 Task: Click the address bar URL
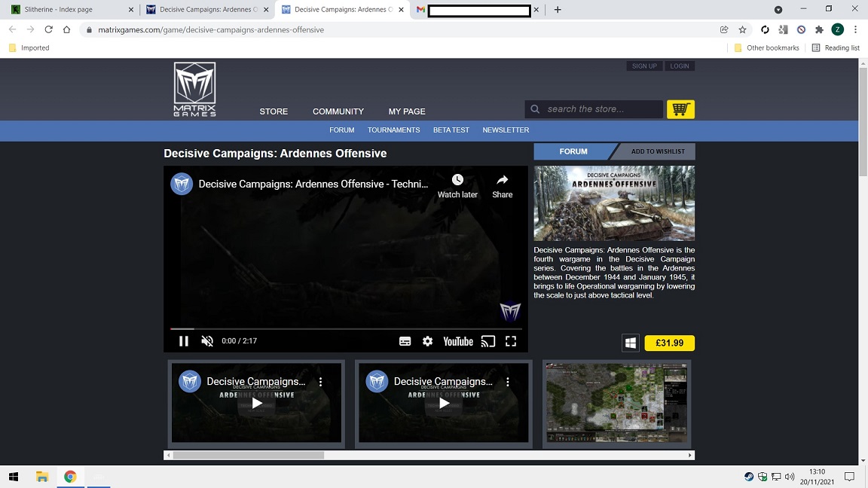211,29
